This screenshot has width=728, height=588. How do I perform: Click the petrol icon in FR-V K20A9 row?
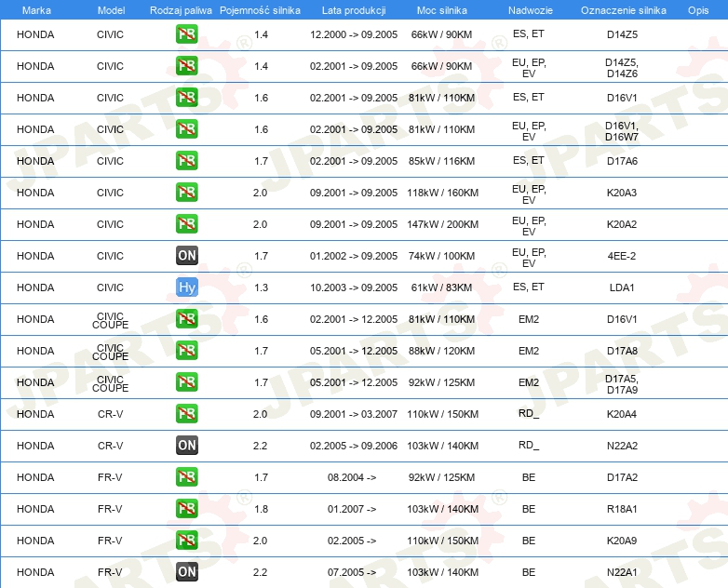[186, 541]
